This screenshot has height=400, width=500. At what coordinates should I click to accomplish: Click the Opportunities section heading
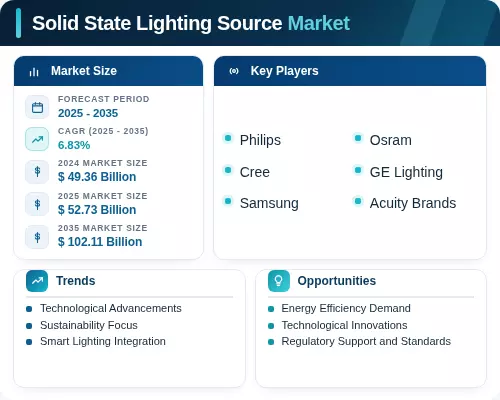click(337, 281)
